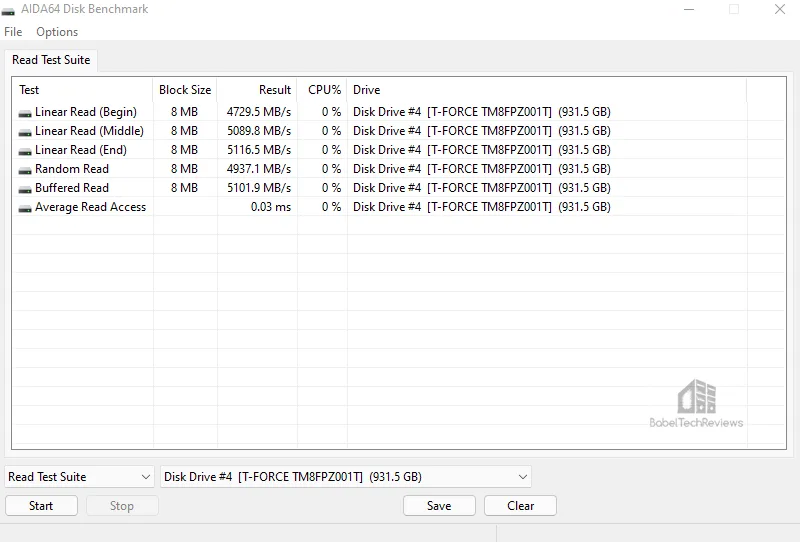Screen dimensions: 800x542
Task: Click the 0.03 ms result value
Action: [x=271, y=207]
